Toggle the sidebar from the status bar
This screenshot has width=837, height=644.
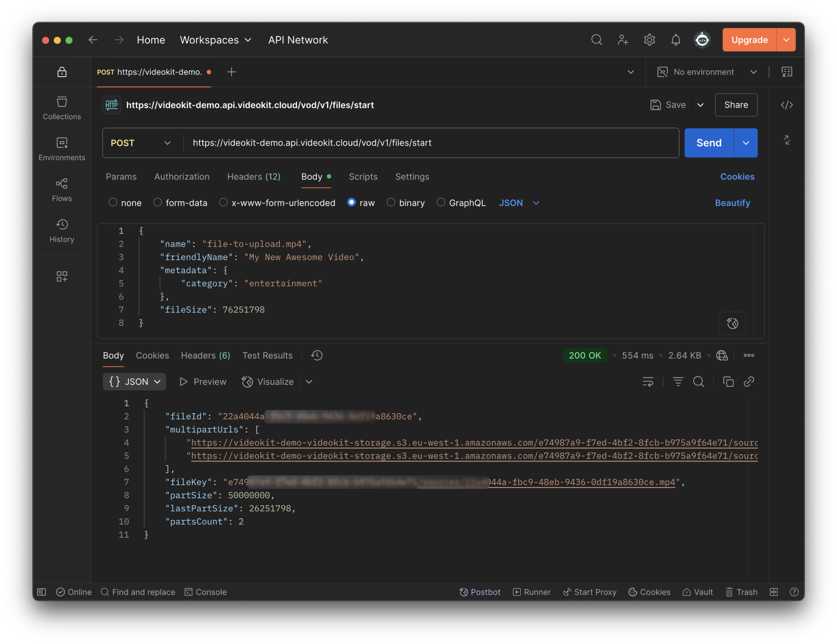click(42, 592)
